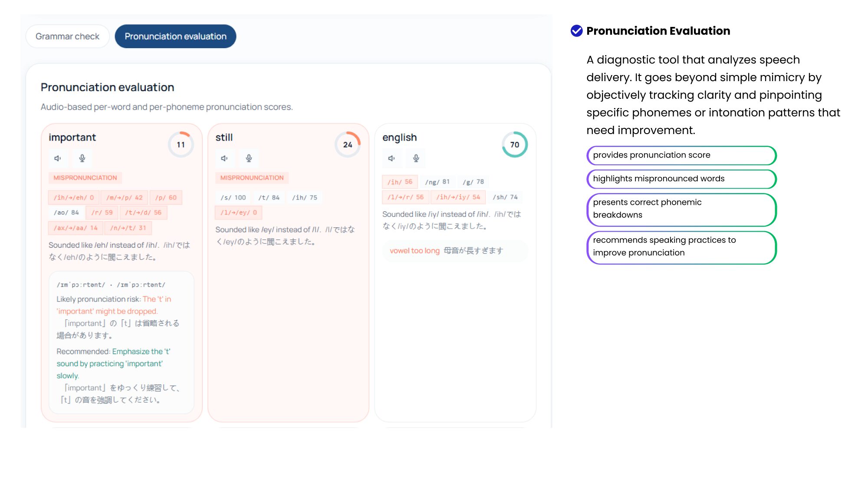Click the word title still
This screenshot has height=488, width=868.
pos(224,138)
